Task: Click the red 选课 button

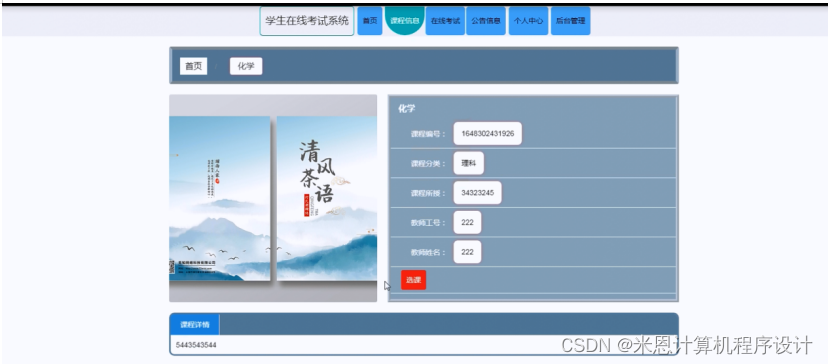Action: [x=413, y=280]
